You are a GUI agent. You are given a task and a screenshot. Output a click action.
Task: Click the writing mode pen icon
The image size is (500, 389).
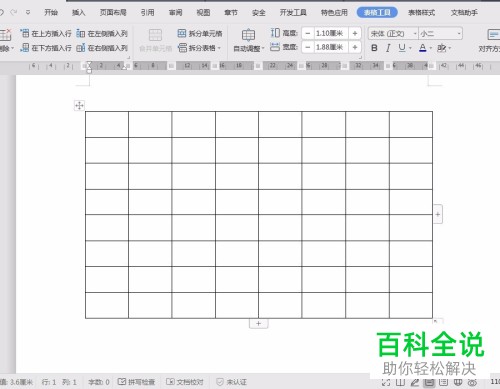coord(415,382)
